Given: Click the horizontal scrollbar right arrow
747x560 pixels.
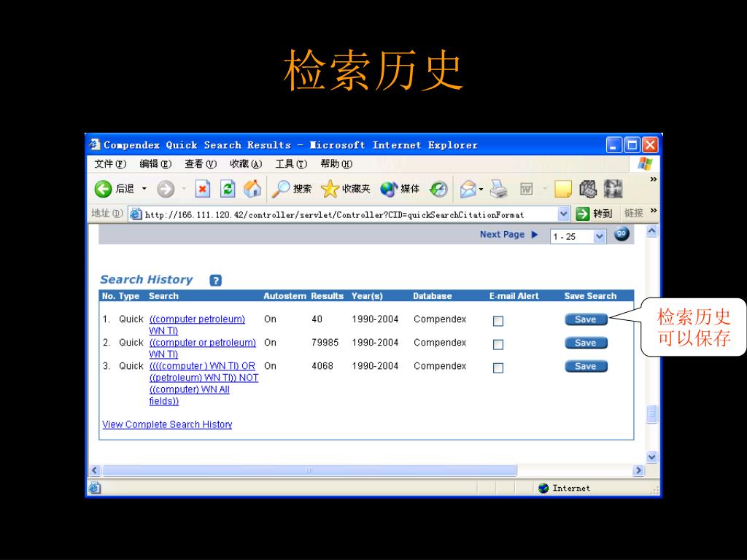Looking at the screenshot, I should 638,470.
